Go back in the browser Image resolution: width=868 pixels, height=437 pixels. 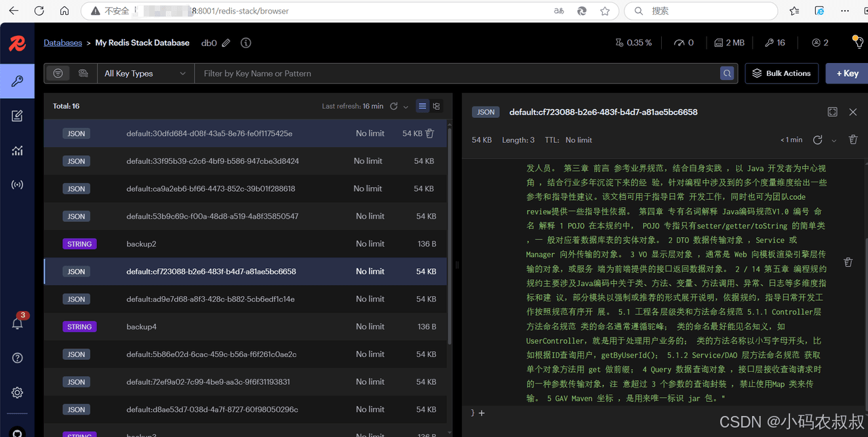[14, 11]
